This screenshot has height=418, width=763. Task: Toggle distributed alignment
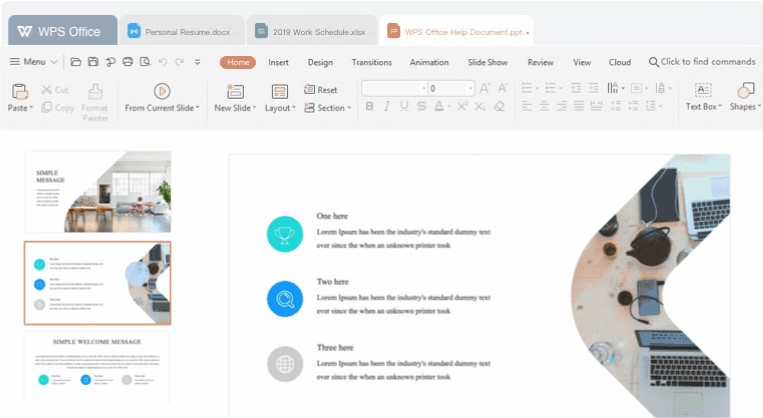596,106
